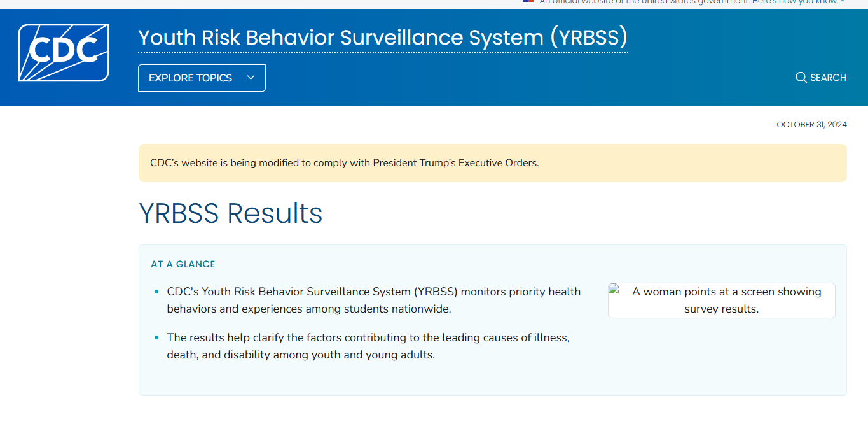Image resolution: width=868 pixels, height=424 pixels.
Task: Expand the Explore Topics chevron arrow
Action: 251,78
